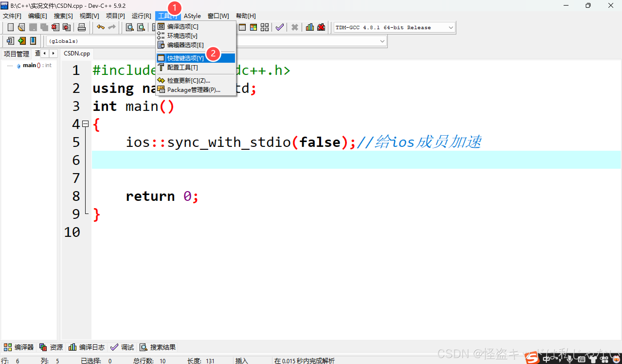622x364 pixels.
Task: Select 检查更新[C](Z)... menu entry
Action: (196, 80)
